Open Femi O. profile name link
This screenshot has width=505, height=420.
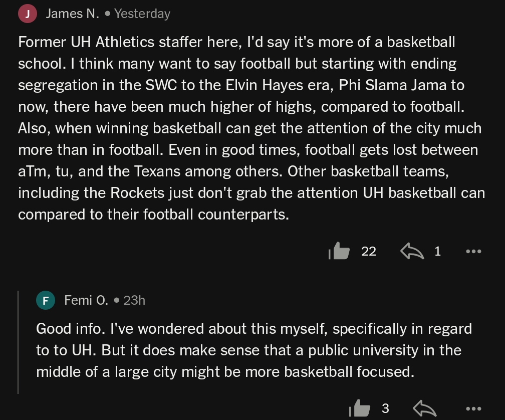click(86, 300)
